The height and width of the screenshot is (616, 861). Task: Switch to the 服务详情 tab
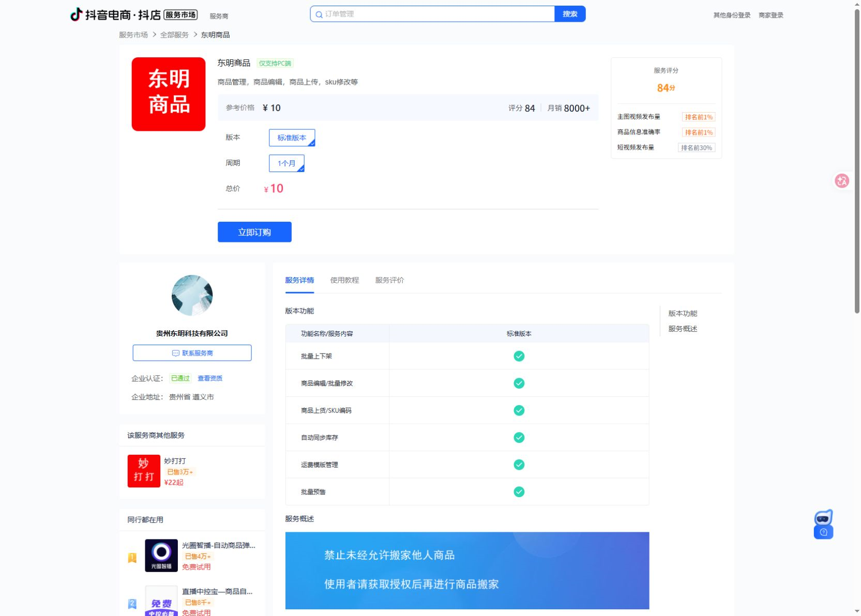coord(299,280)
